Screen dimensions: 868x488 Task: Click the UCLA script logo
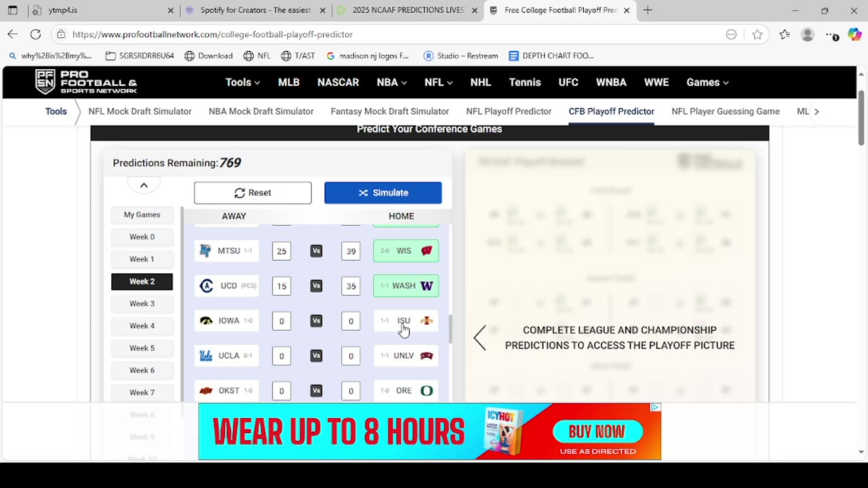(x=206, y=356)
